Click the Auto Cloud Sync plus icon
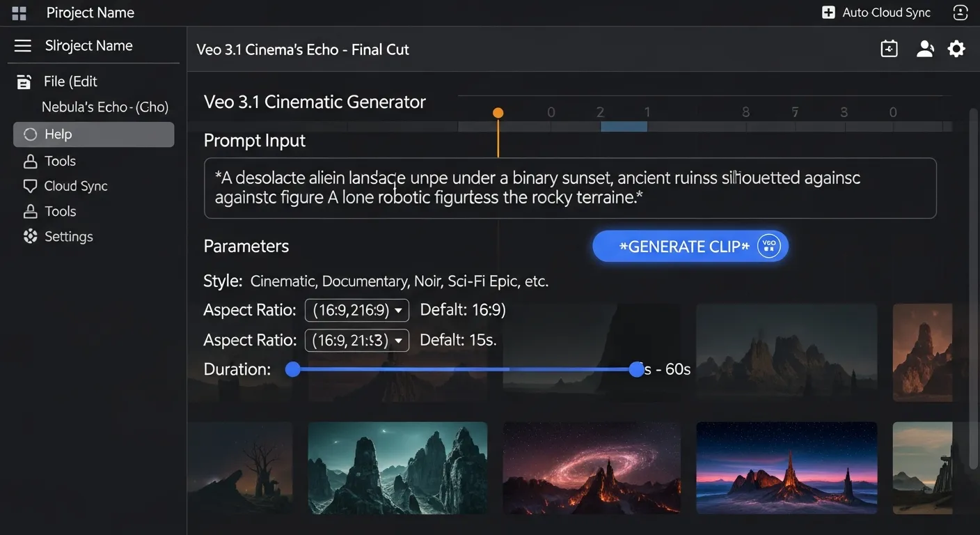This screenshot has width=980, height=535. point(828,13)
